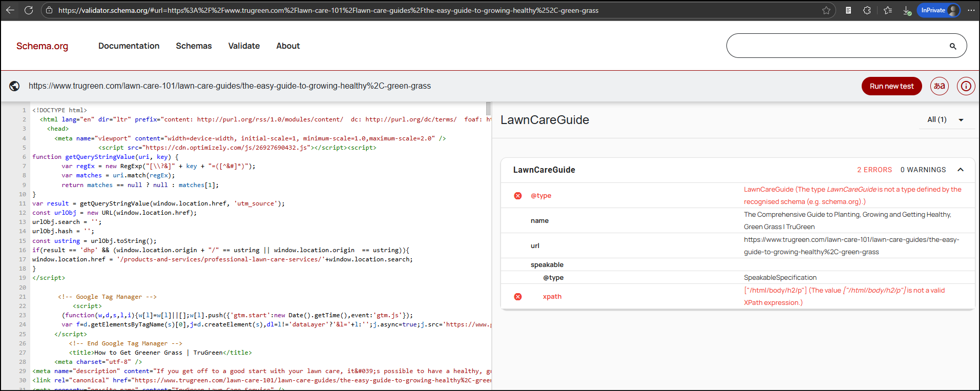Click the Run new test button
980x391 pixels.
tap(891, 86)
